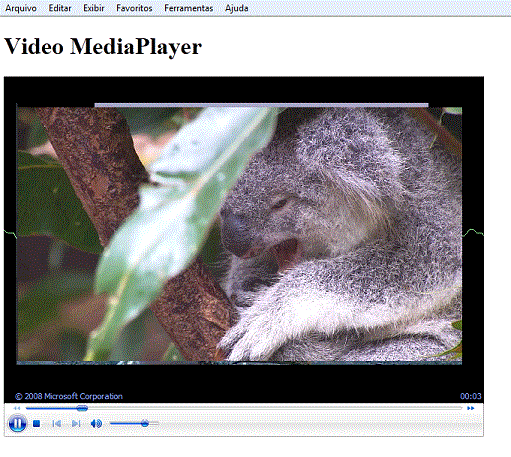Screen dimensions: 511x457
Task: Open the Exibir menu
Action: tap(94, 8)
